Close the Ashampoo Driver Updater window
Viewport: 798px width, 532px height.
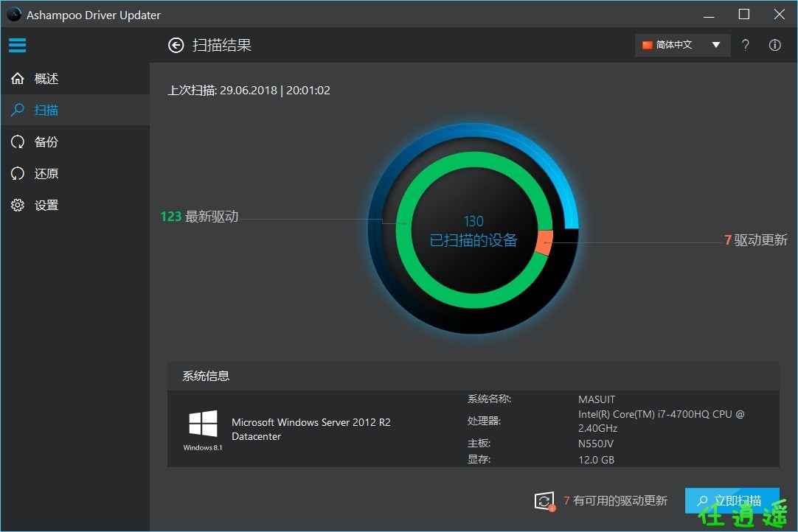(779, 14)
